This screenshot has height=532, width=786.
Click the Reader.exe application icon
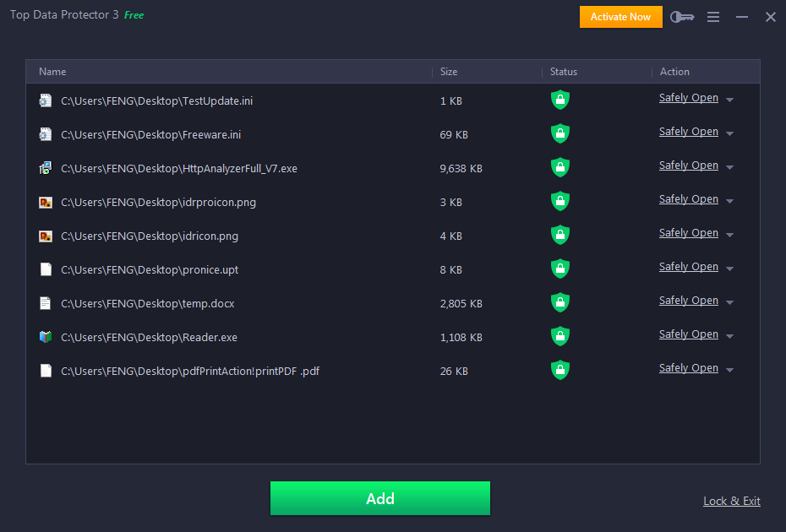[x=45, y=336]
